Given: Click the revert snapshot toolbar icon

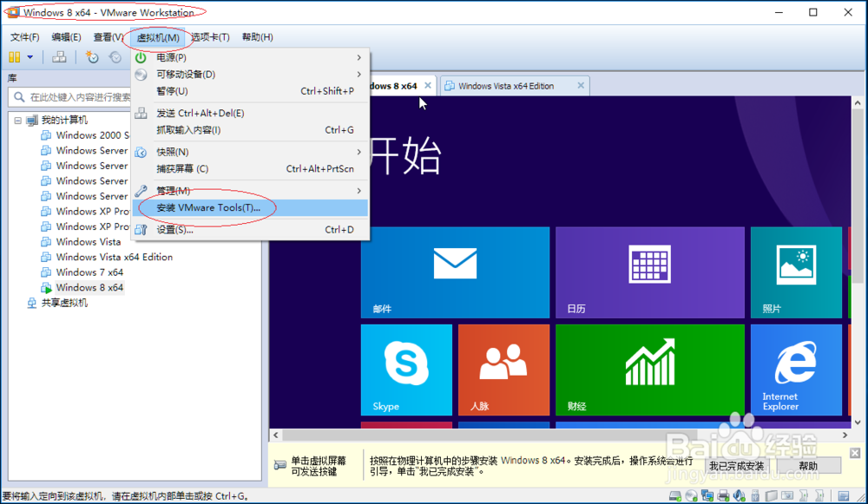Looking at the screenshot, I should pos(116,58).
